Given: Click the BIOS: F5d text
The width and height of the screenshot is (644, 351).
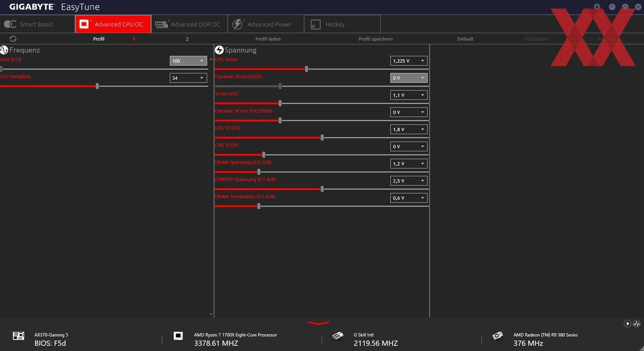Looking at the screenshot, I should pos(50,343).
